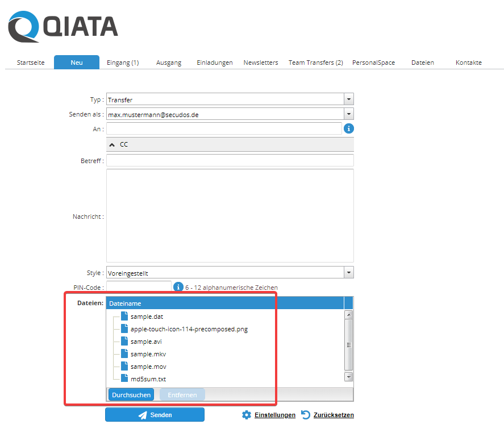
Task: Switch to the Eingang (1) tab
Action: click(x=123, y=63)
